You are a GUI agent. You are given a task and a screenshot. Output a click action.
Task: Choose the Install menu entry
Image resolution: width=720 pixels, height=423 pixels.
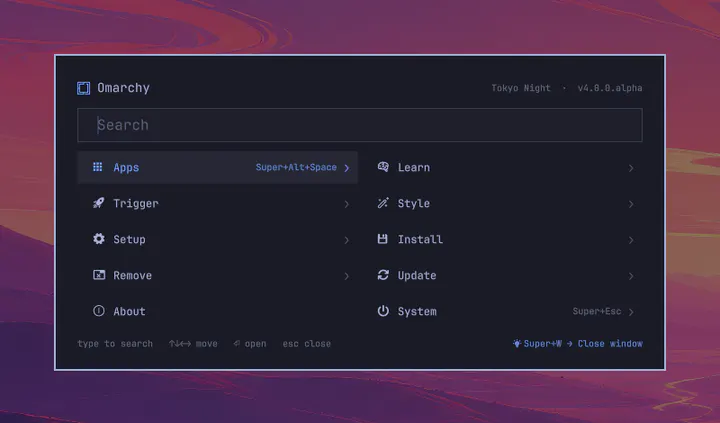click(x=502, y=239)
